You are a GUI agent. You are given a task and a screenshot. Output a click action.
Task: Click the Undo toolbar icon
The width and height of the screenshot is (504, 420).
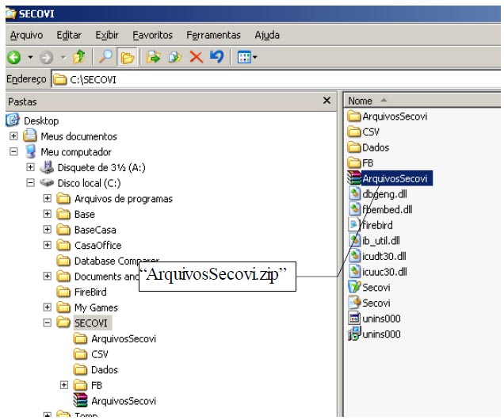click(216, 58)
